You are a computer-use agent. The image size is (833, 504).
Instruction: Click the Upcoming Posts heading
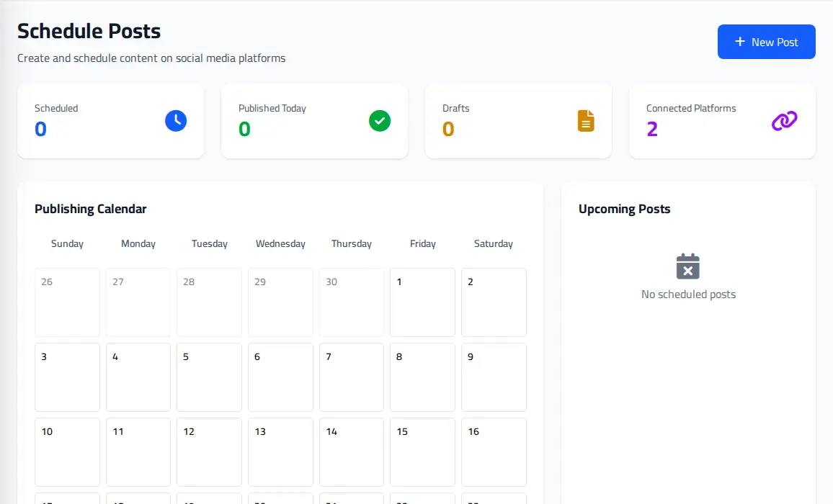pyautogui.click(x=624, y=209)
